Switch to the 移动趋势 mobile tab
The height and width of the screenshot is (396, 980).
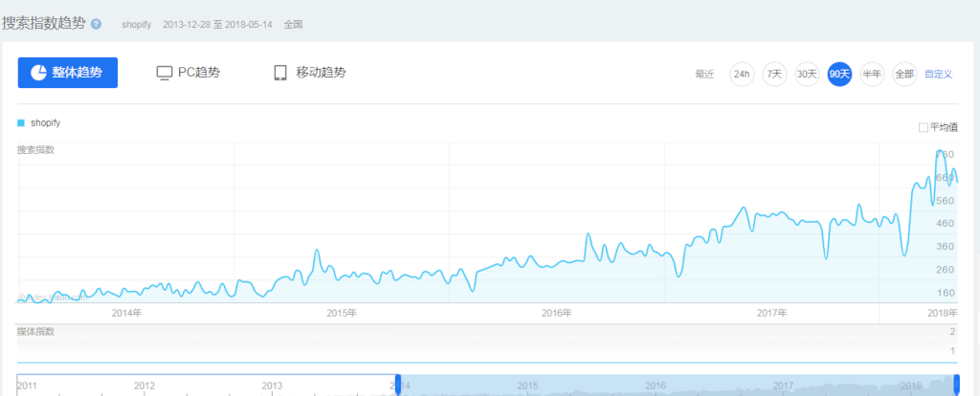pos(309,73)
